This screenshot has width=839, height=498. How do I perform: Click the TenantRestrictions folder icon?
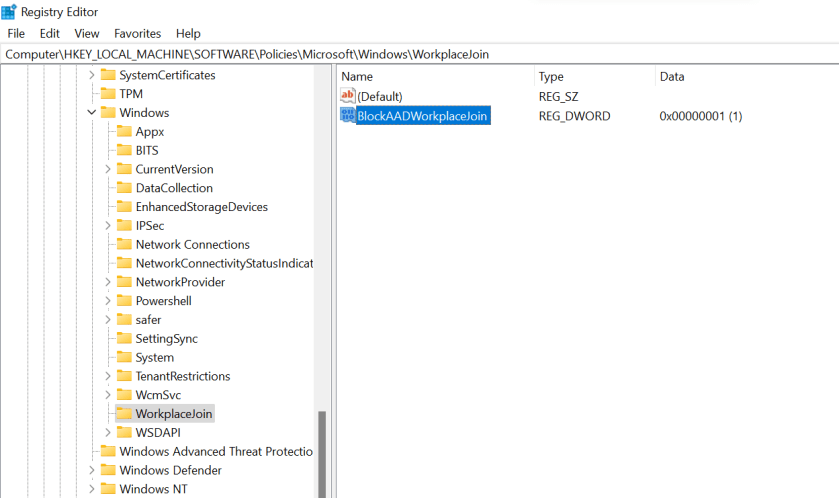[124, 376]
